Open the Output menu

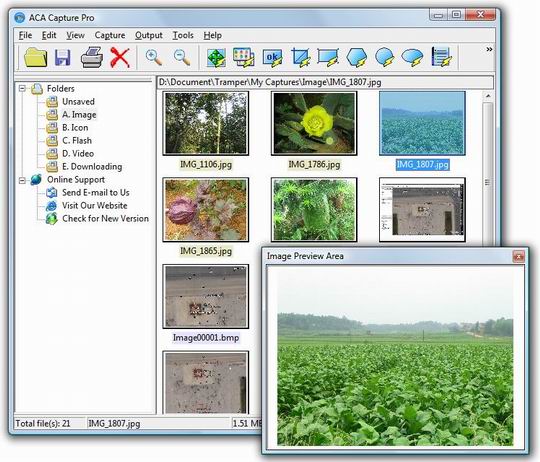(x=148, y=35)
